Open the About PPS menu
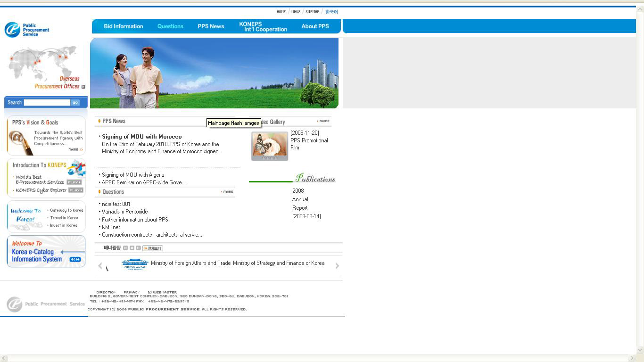This screenshot has width=644, height=362. (x=315, y=26)
